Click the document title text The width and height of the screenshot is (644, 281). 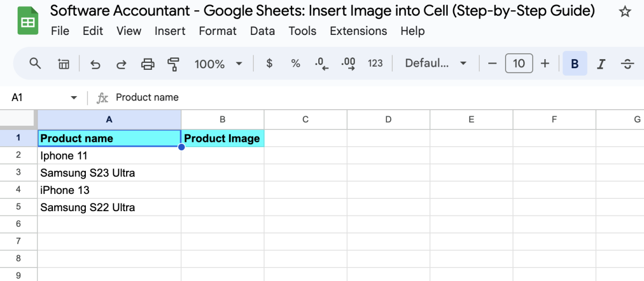[323, 11]
